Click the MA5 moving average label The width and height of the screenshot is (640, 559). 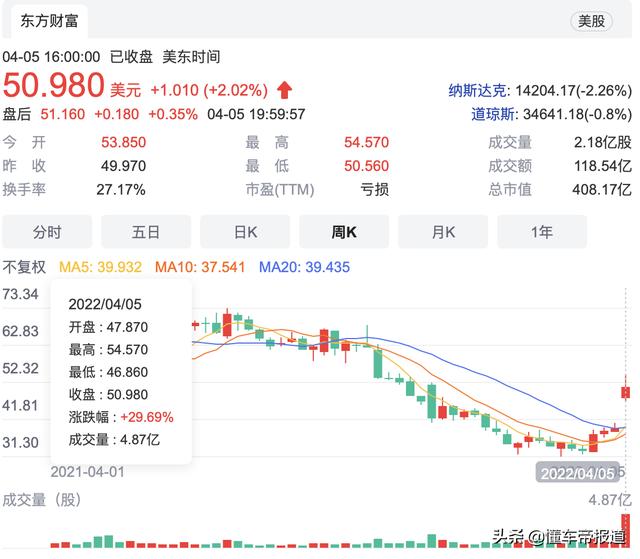pyautogui.click(x=100, y=267)
